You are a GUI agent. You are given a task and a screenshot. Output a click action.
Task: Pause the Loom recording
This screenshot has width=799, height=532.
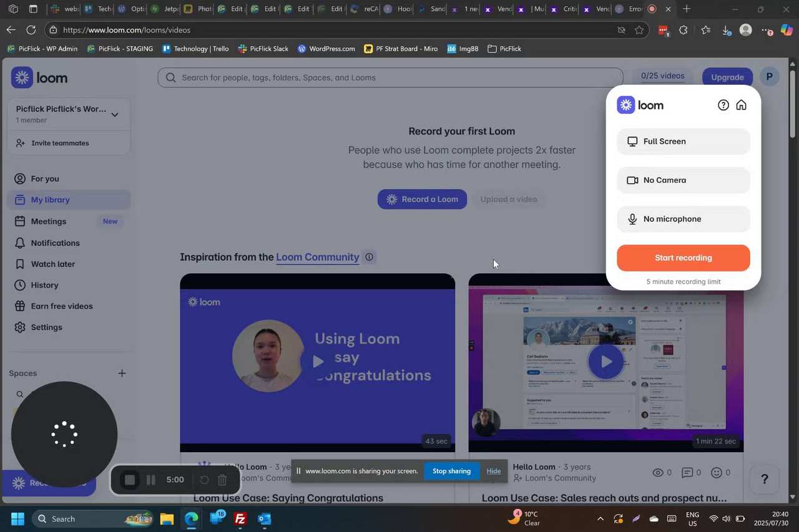[151, 480]
